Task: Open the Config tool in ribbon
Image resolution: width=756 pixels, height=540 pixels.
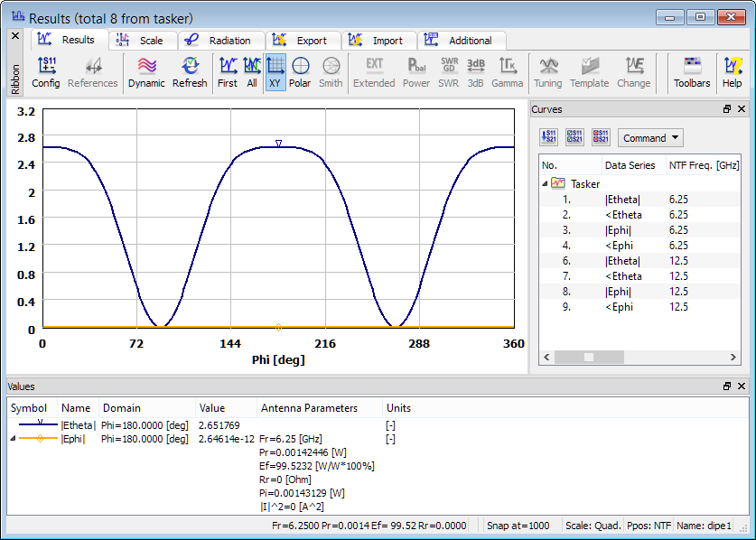Action: 45,72
